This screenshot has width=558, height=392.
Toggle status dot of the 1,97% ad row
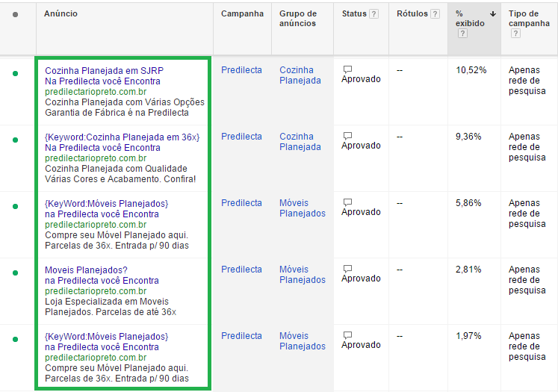tap(15, 339)
